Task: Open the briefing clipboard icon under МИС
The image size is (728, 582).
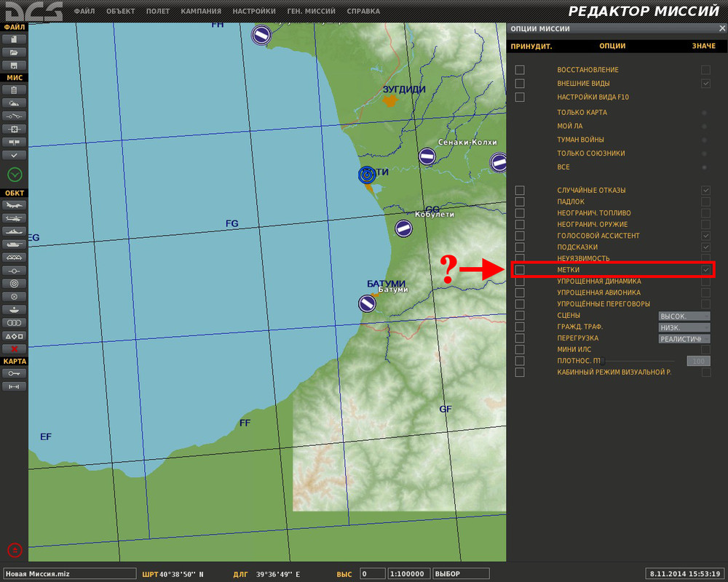Action: 14,90
